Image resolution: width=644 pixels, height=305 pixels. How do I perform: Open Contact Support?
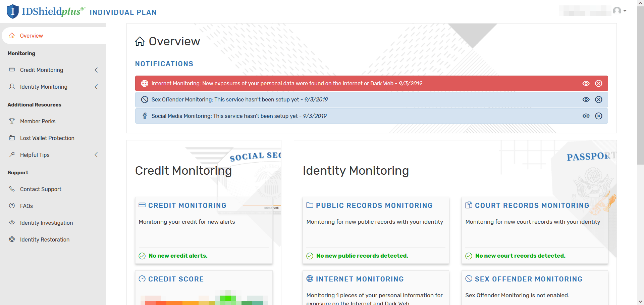(41, 189)
